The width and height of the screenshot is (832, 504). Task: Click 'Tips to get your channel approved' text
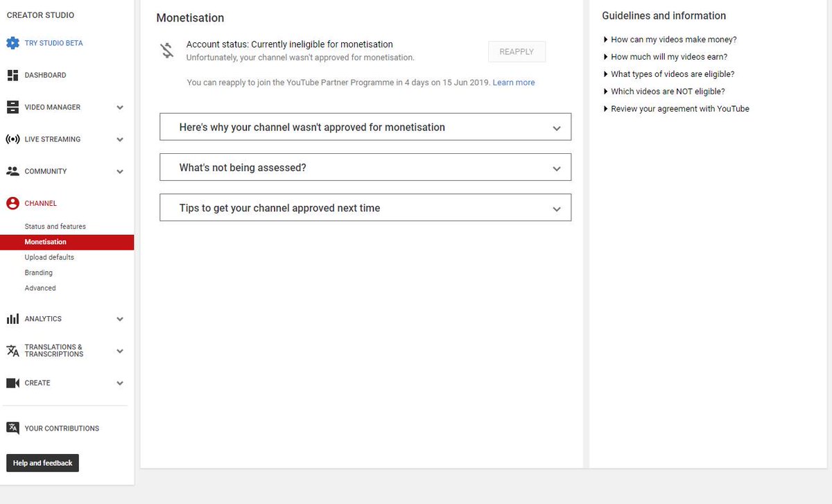pos(279,208)
